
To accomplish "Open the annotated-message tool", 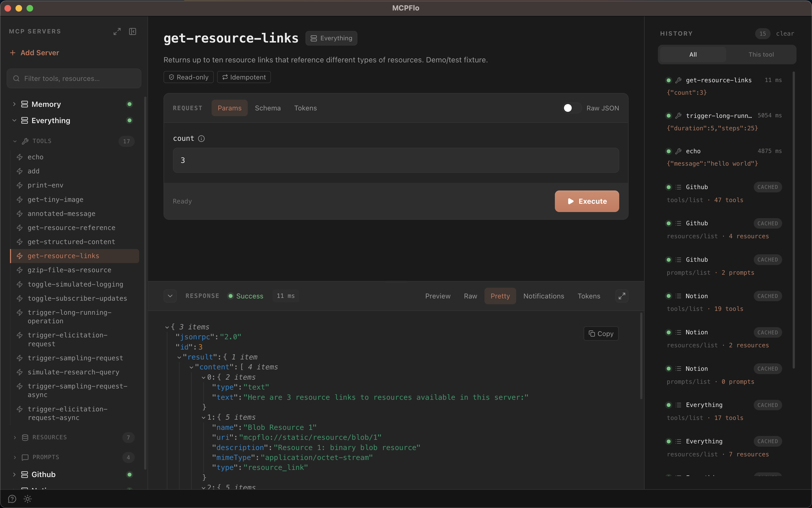I will tap(75, 214).
